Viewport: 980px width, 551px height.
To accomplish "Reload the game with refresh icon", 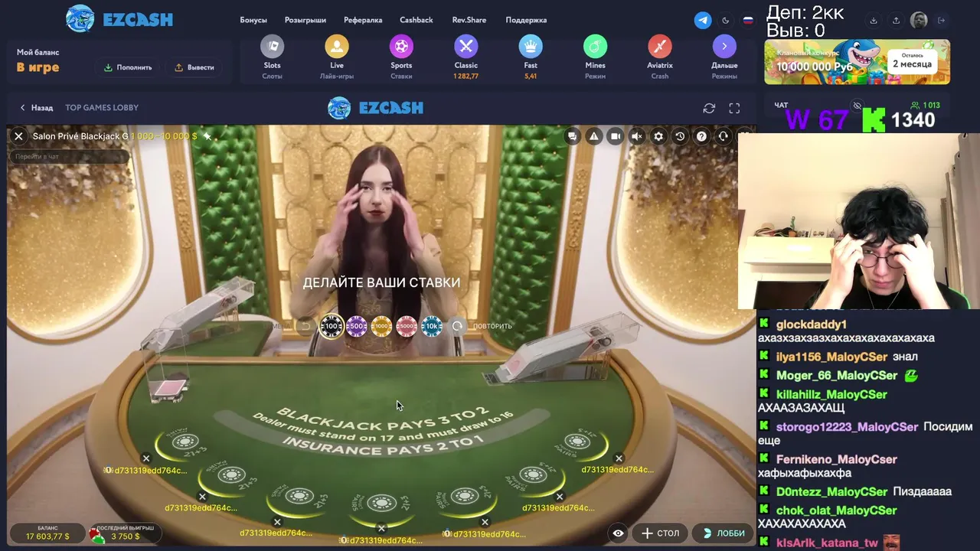I will (x=709, y=108).
